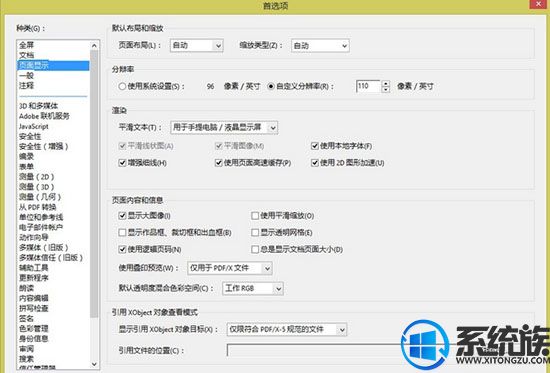Click category list scroll down arrow
Image resolution: width=550 pixels, height=373 pixels.
[94, 364]
